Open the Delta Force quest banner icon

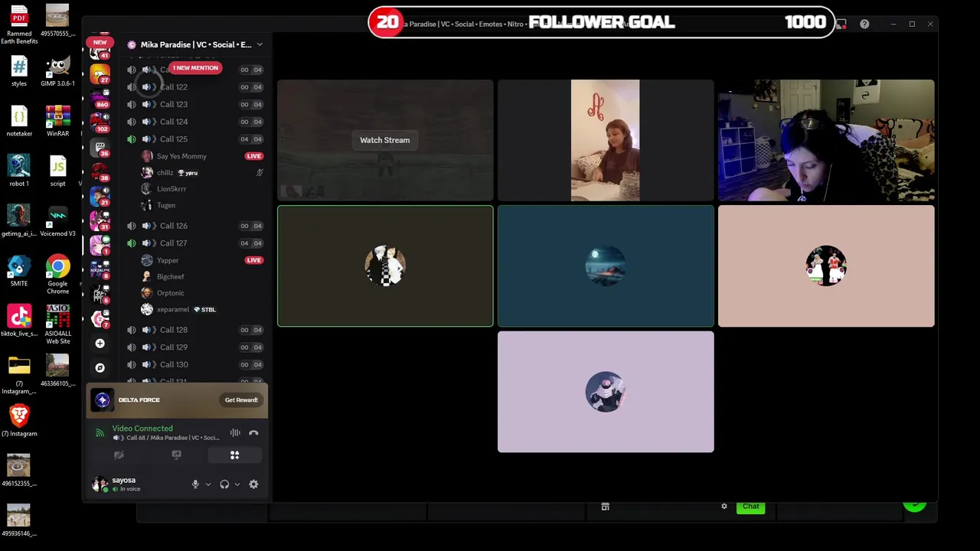tap(103, 399)
